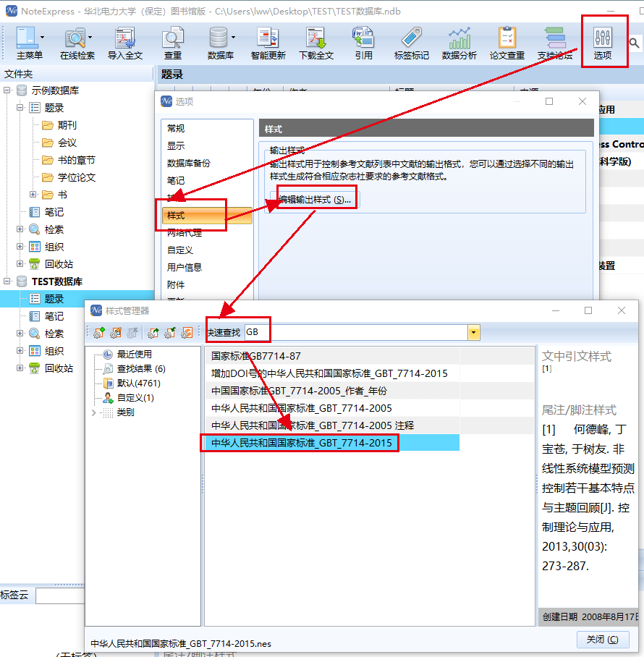The image size is (644, 657).
Task: Select 学位论文 folder in tree
Action: coord(76,177)
